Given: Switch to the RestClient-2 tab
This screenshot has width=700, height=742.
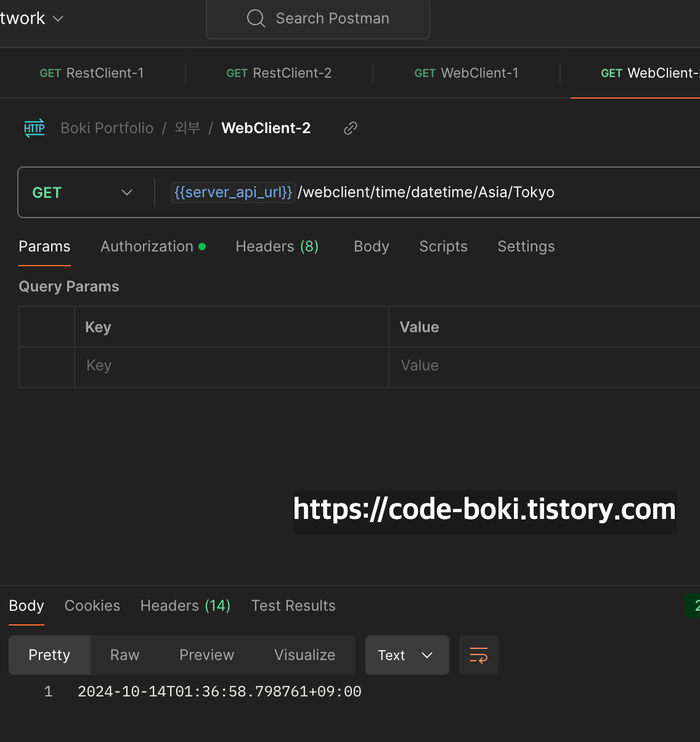Looking at the screenshot, I should coord(279,73).
